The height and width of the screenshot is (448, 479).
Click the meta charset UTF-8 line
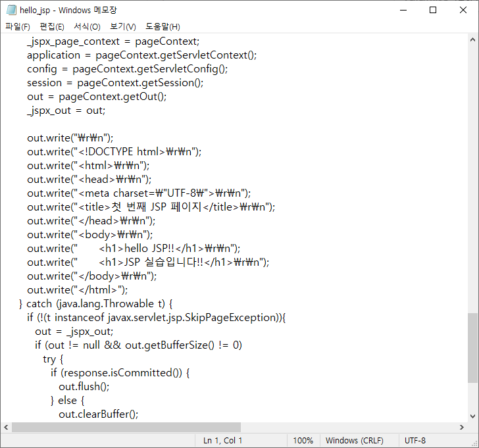point(139,193)
